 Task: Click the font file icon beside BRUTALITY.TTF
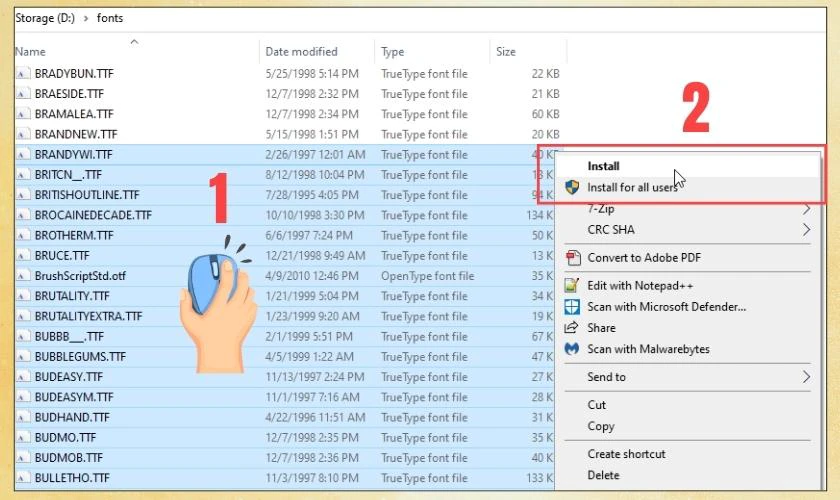(x=22, y=296)
